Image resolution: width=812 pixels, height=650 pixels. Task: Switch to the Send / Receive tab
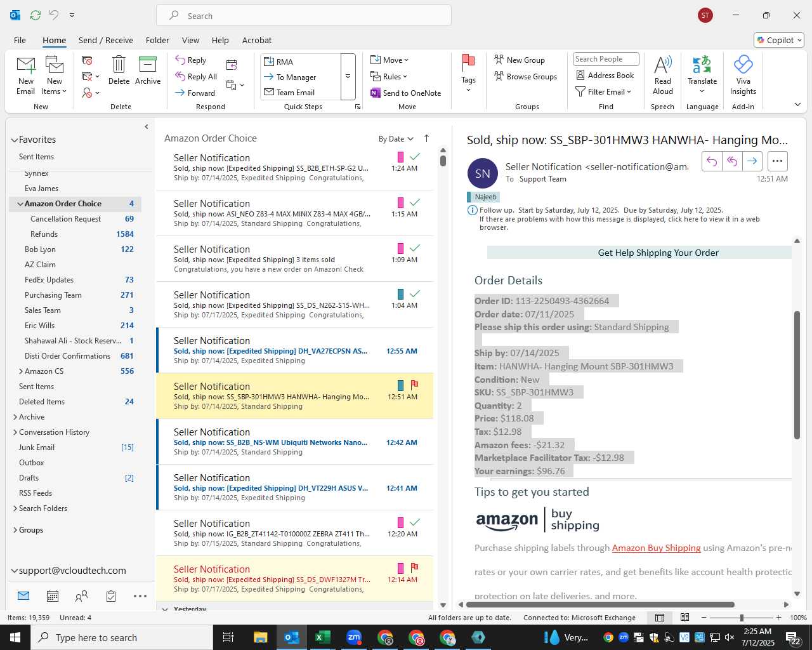tap(106, 40)
